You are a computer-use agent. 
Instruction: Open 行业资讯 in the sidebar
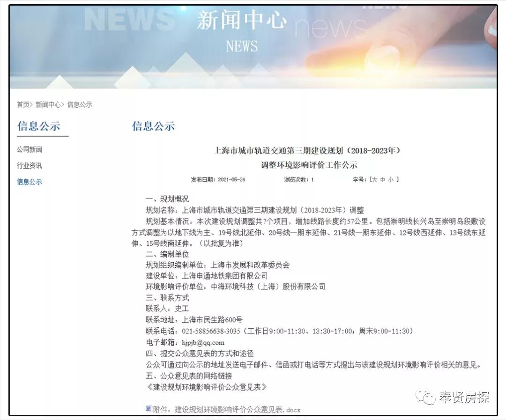[x=30, y=166]
